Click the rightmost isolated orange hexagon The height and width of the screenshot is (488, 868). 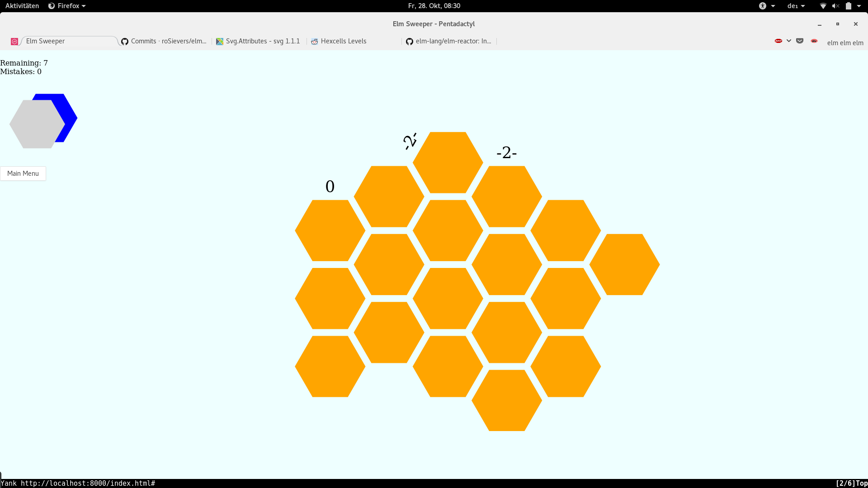[x=624, y=264]
